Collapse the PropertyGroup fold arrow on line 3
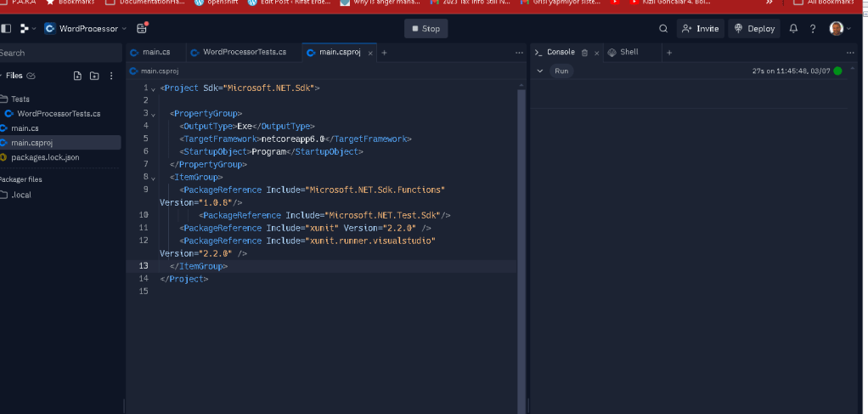The width and height of the screenshot is (868, 414). tap(153, 114)
